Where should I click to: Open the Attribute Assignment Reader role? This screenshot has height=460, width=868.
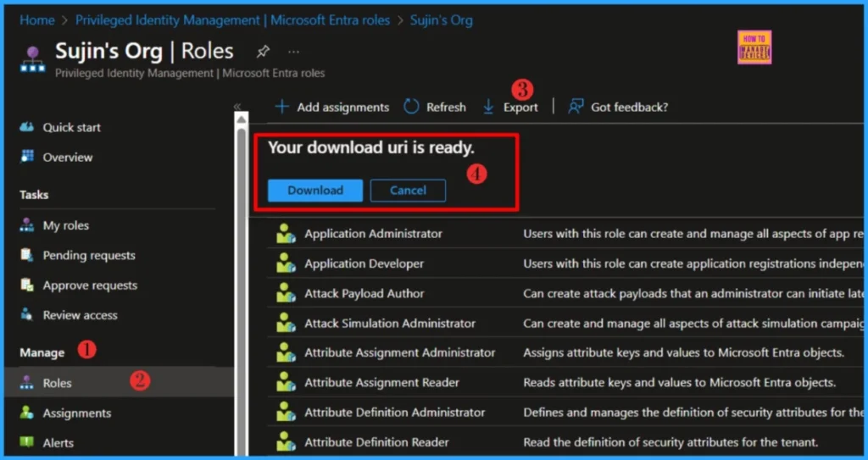pyautogui.click(x=382, y=383)
